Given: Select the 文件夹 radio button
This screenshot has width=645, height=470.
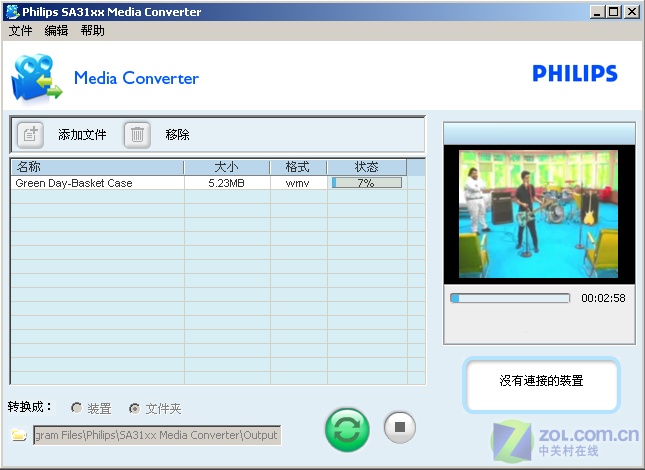Looking at the screenshot, I should click(x=135, y=408).
